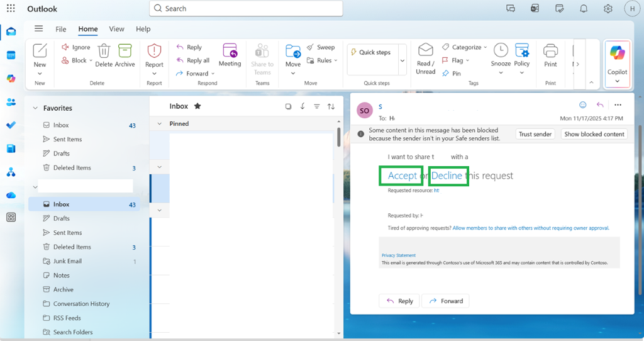
Task: Expand the Block dropdown arrow
Action: [x=91, y=60]
